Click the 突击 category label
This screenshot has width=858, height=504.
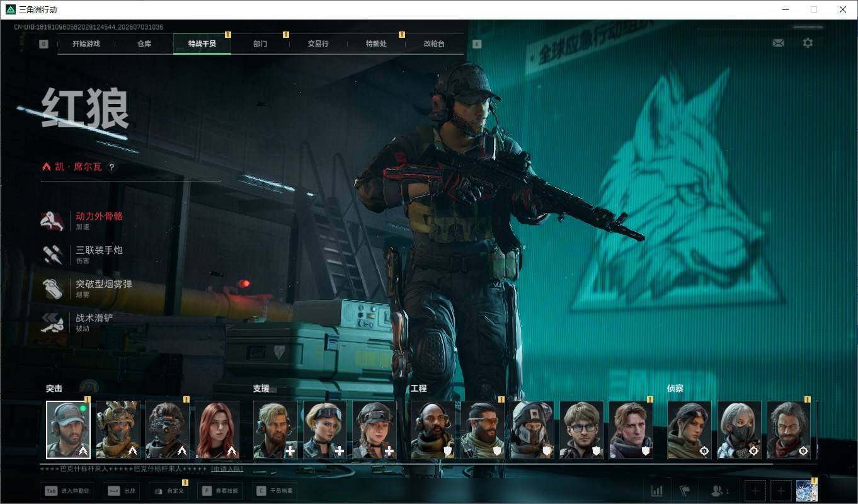coord(54,389)
